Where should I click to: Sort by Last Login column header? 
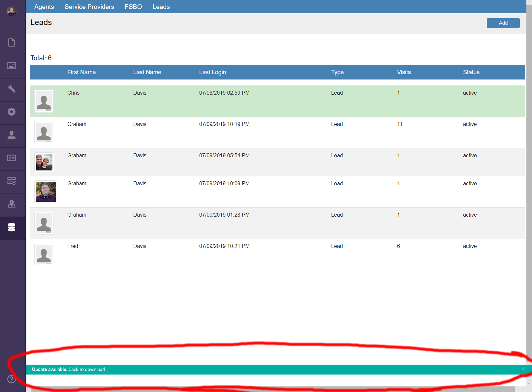tap(212, 72)
